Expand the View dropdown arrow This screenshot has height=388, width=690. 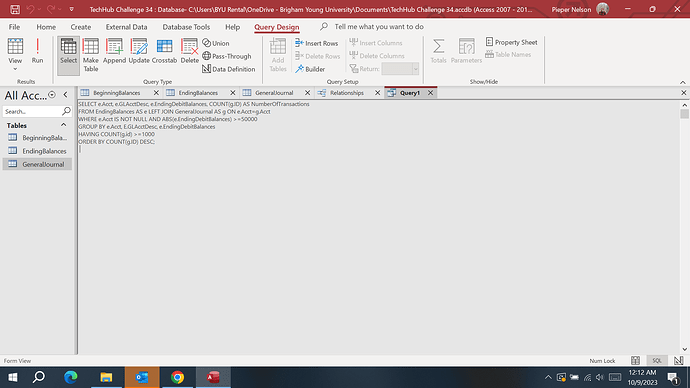[15, 69]
